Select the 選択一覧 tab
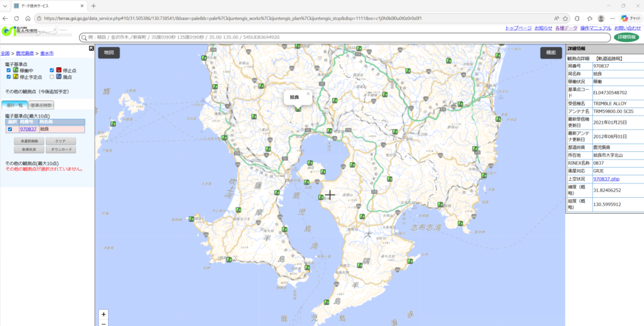 pyautogui.click(x=14, y=105)
